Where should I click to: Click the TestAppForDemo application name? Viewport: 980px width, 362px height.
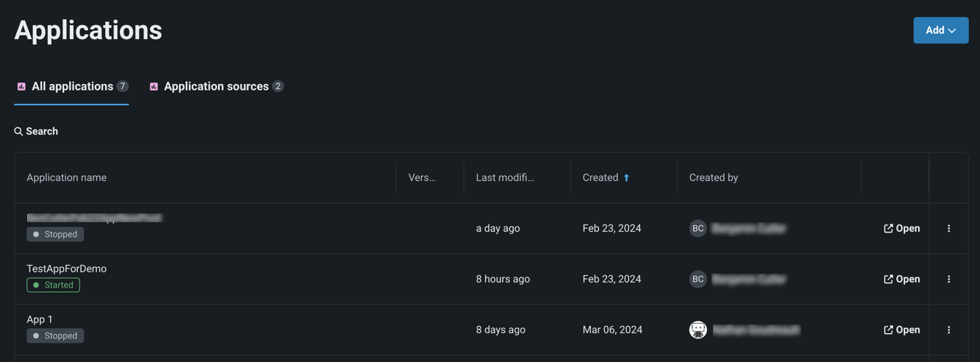[67, 269]
